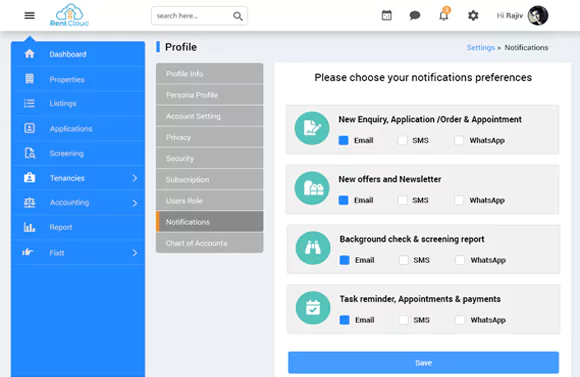Open the chat messages icon

415,16
